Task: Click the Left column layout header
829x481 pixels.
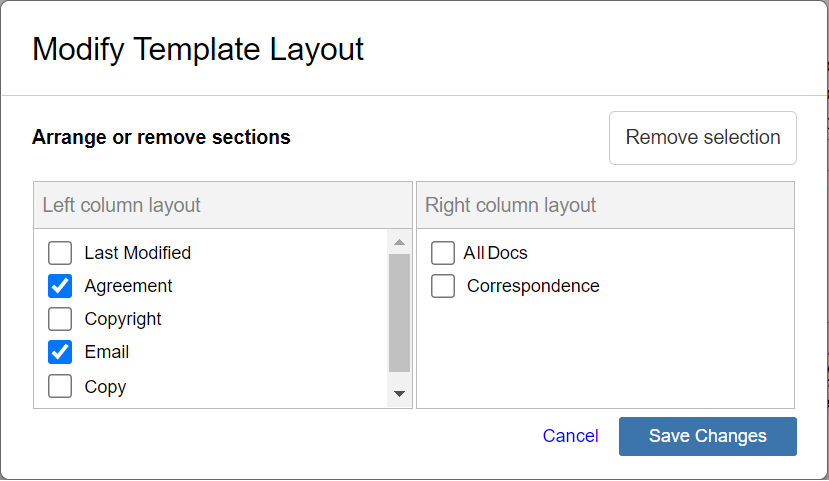Action: pos(122,205)
